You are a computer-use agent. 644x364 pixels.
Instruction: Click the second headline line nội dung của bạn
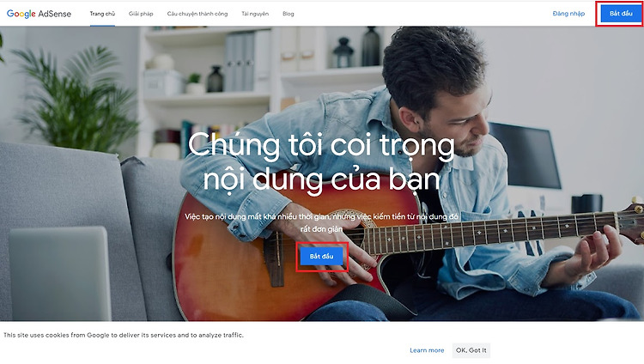point(322,180)
